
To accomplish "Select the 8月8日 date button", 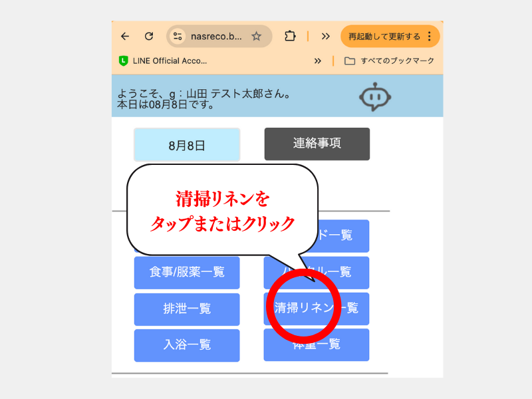I will (x=187, y=145).
